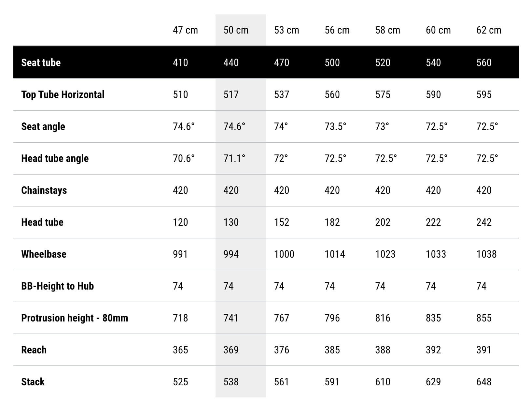Select the Seat angle row label

tap(43, 126)
